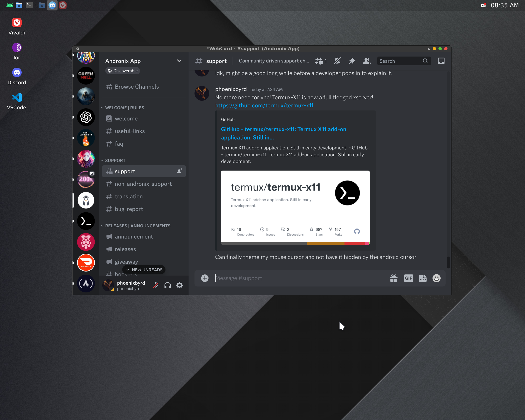Click the Vivaldi icon in top panel

tap(63, 5)
